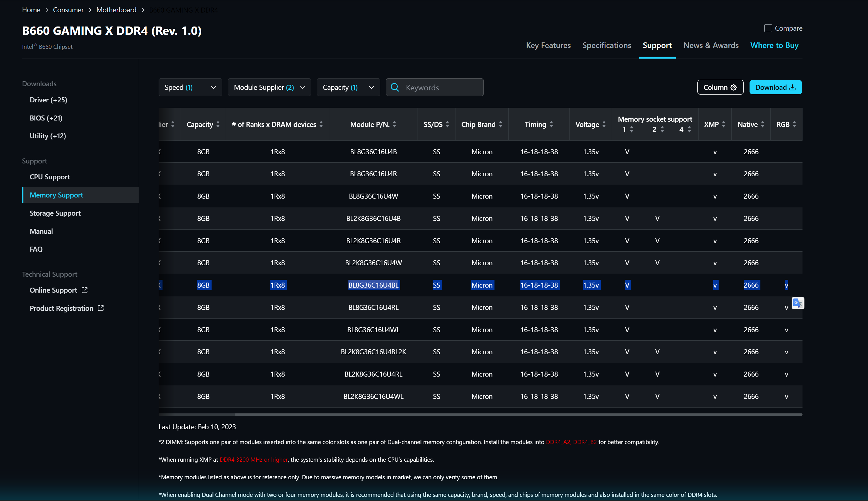
Task: Open the Where to Buy tab
Action: (x=774, y=45)
